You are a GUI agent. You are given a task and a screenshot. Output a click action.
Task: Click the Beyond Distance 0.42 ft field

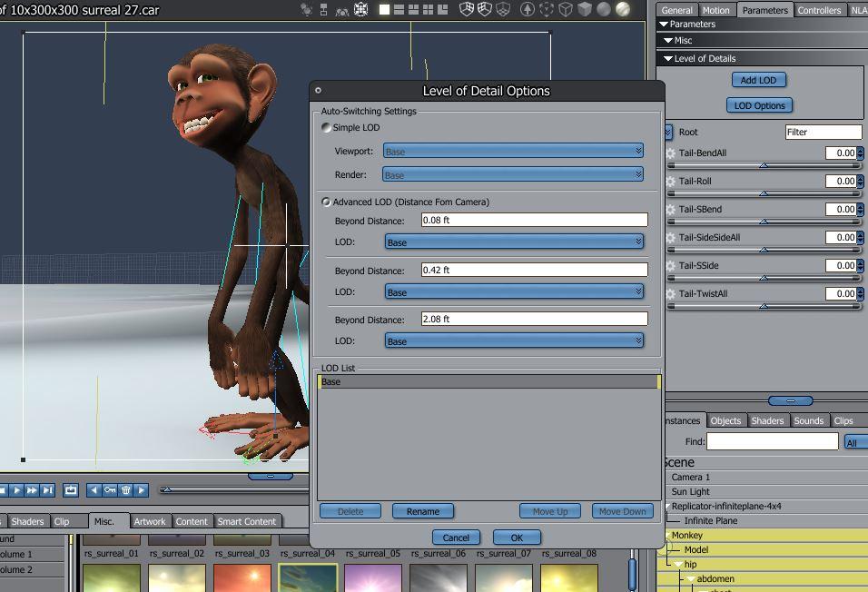click(x=534, y=270)
